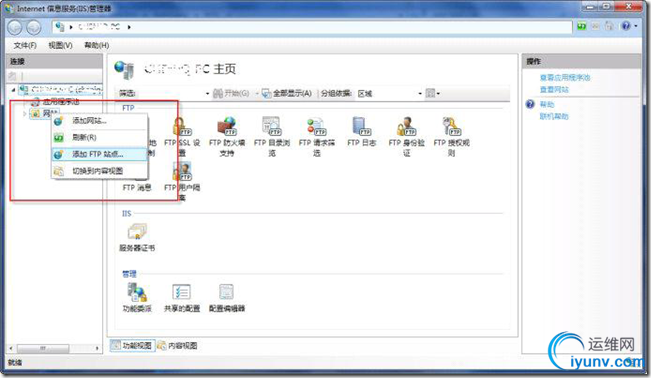
Task: Click the home icon in address toolbar
Action: [x=609, y=26]
